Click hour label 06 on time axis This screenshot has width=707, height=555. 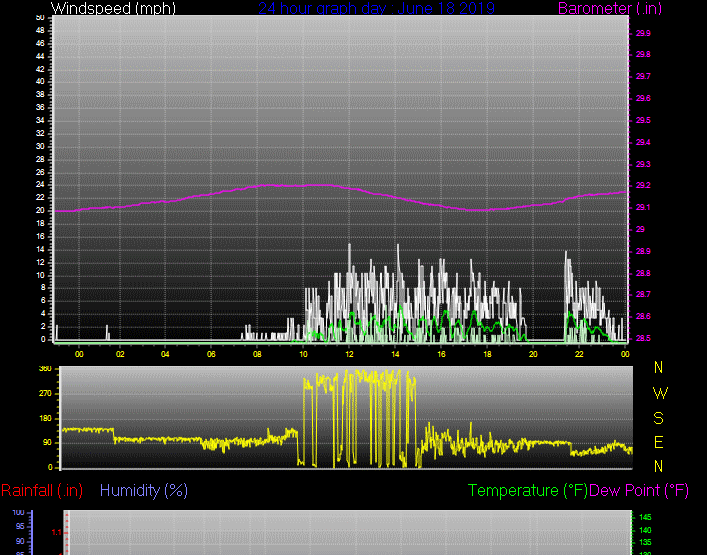point(211,354)
